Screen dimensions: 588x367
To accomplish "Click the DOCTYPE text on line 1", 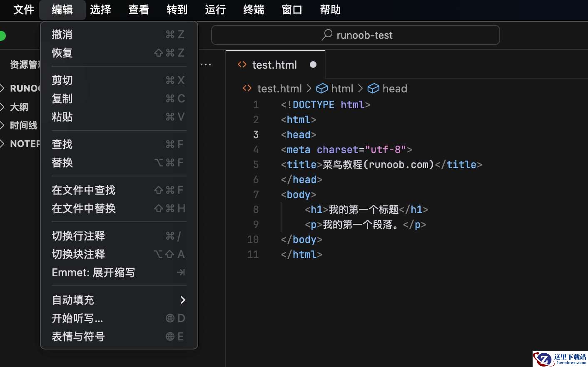I will (313, 105).
